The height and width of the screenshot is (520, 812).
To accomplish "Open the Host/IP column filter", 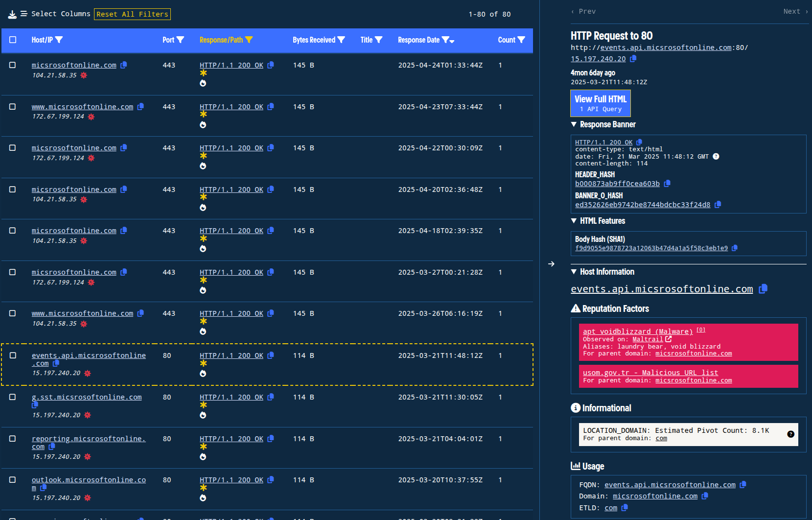I will click(59, 40).
